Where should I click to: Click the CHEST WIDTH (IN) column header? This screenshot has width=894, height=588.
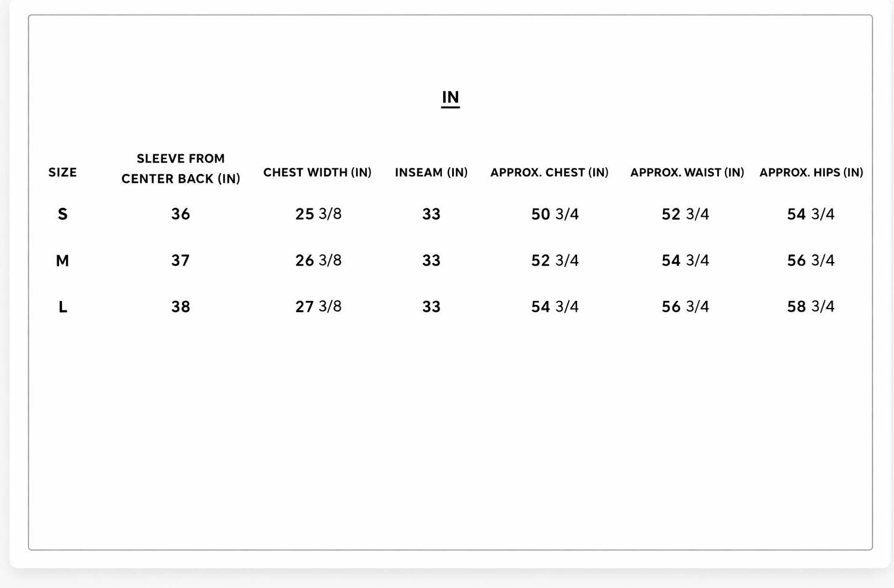[317, 173]
